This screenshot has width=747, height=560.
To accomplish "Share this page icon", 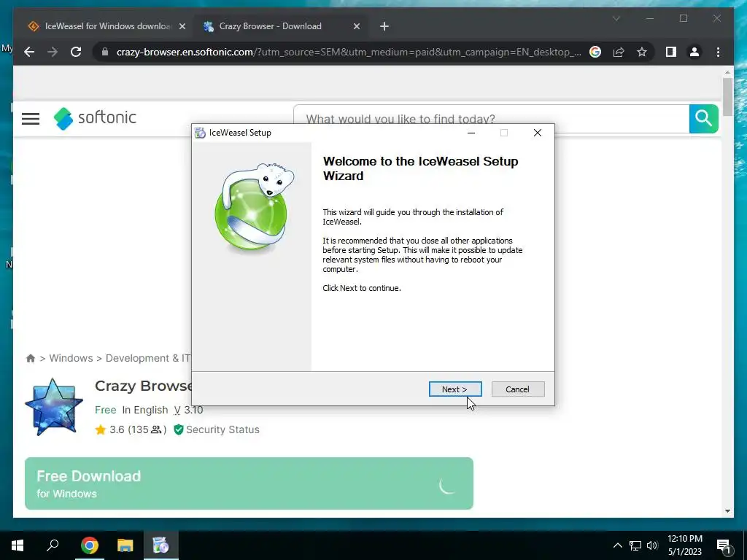I will click(x=619, y=52).
